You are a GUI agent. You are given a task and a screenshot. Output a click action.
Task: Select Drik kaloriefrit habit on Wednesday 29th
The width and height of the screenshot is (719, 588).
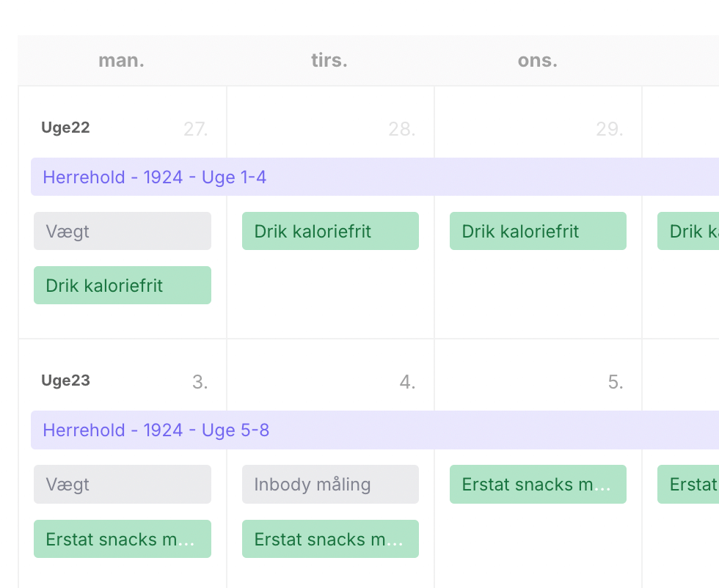pyautogui.click(x=538, y=232)
